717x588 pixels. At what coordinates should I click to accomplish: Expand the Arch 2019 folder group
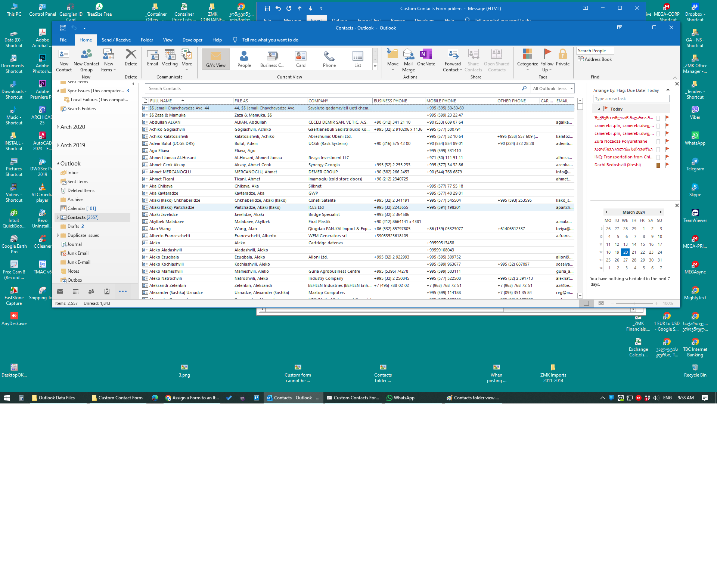tap(58, 145)
